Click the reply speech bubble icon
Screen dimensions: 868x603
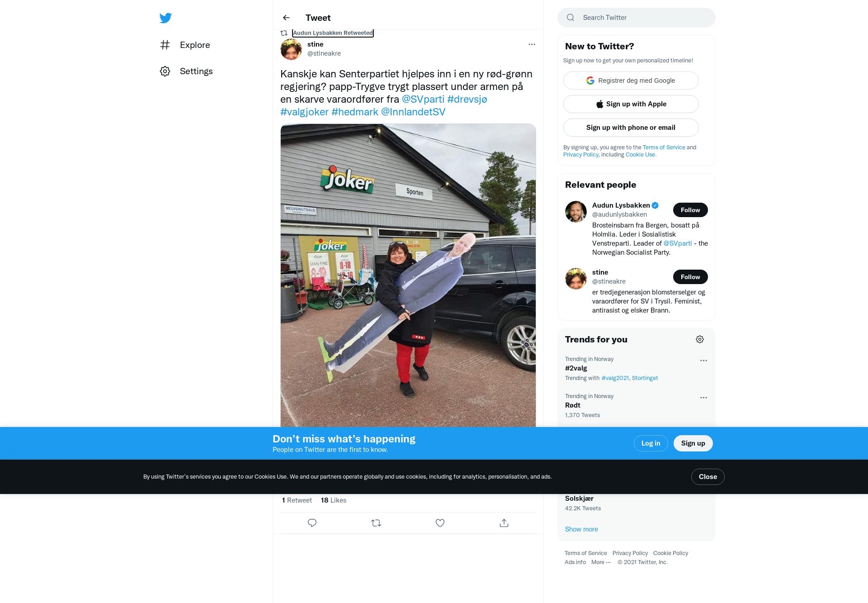coord(312,523)
